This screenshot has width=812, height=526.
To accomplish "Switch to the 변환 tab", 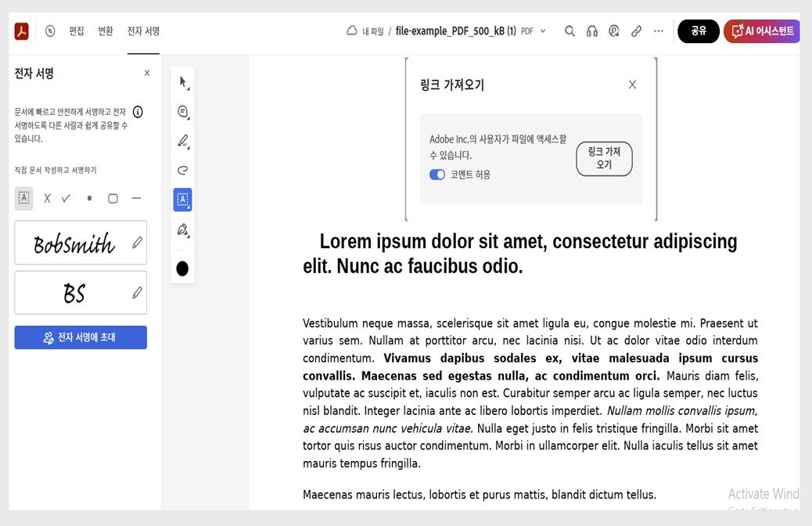I will (x=106, y=31).
